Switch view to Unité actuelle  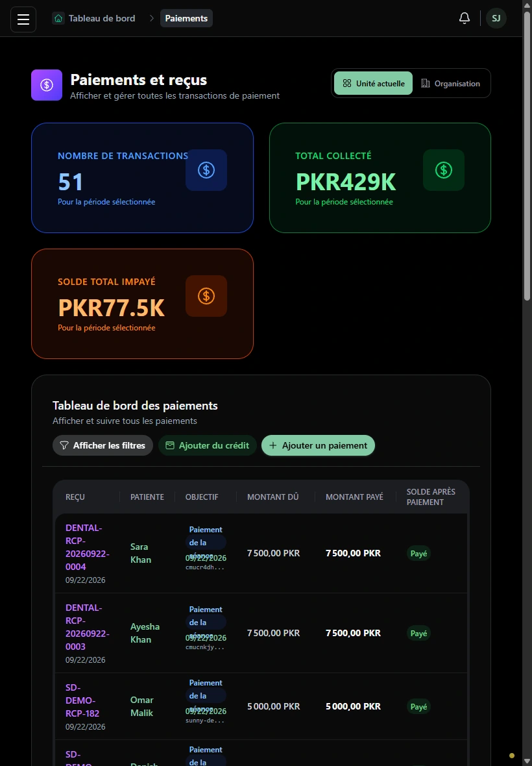(x=374, y=84)
